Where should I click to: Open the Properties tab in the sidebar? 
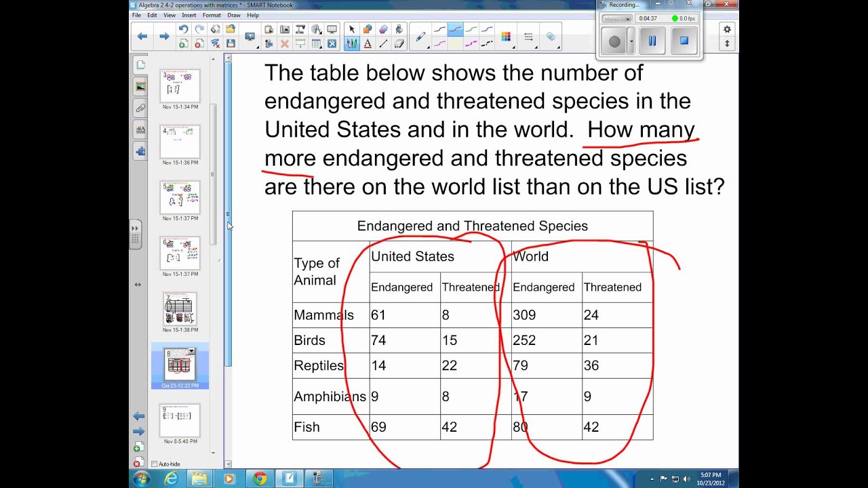click(140, 129)
